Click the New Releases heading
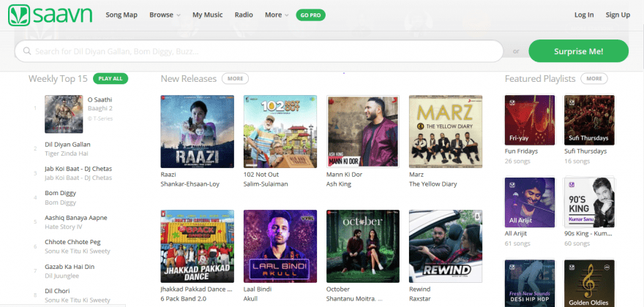Image resolution: width=644 pixels, height=307 pixels. point(189,78)
